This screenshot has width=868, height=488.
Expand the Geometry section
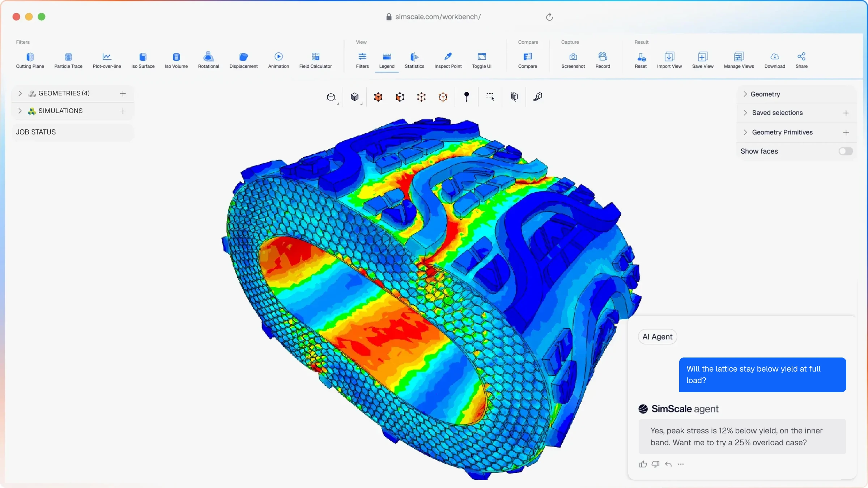tap(745, 94)
